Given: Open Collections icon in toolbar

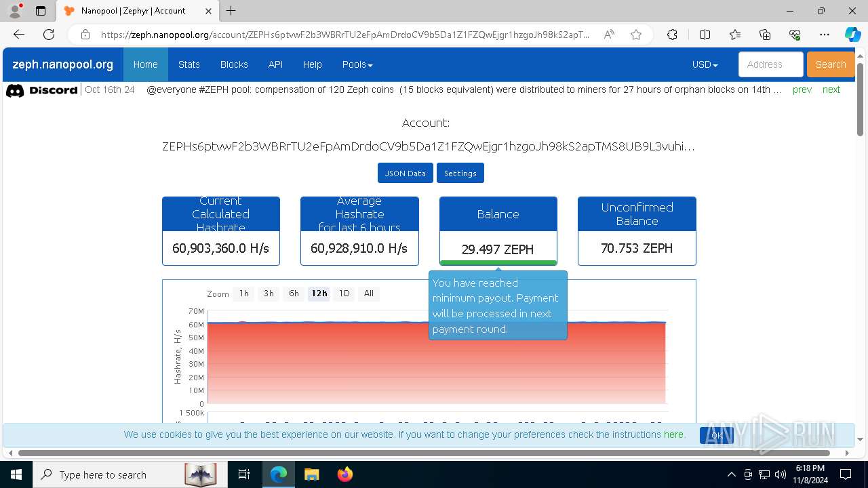Looking at the screenshot, I should tap(765, 35).
